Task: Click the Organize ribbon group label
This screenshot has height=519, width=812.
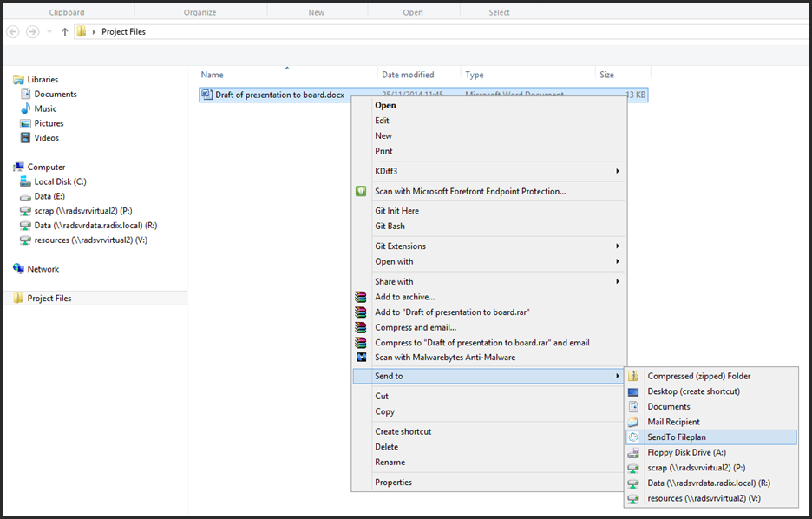Action: coord(200,12)
